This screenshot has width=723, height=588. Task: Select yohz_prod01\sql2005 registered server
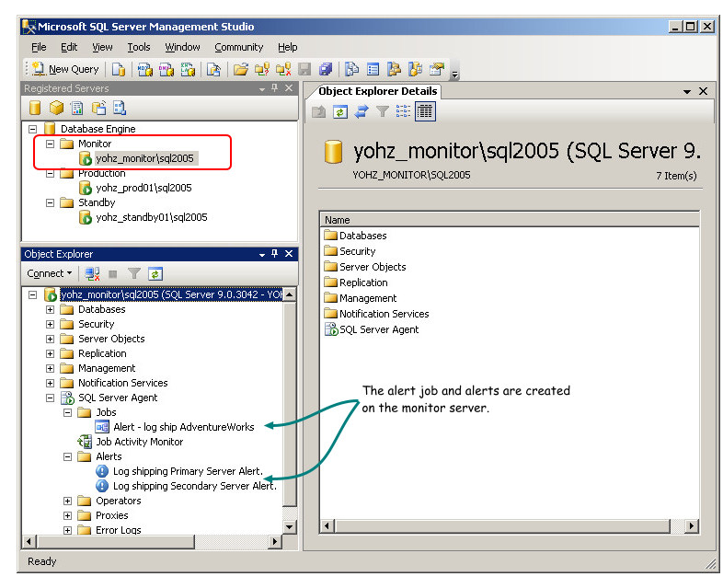(143, 188)
